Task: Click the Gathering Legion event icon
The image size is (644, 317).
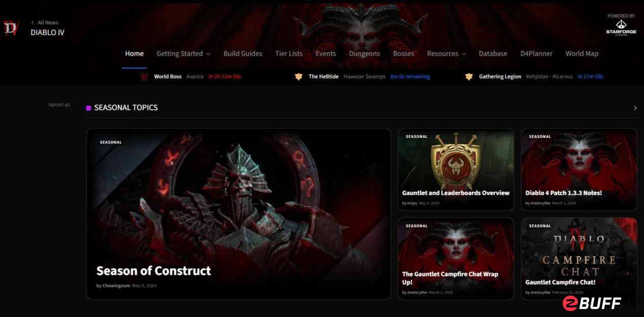Action: pyautogui.click(x=469, y=77)
